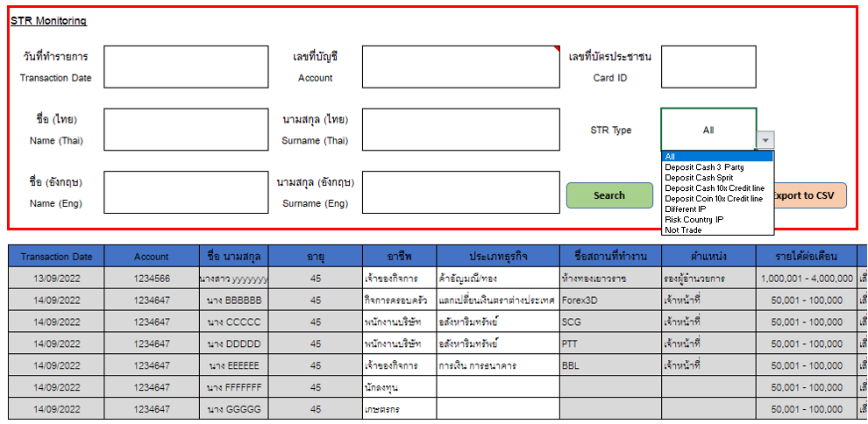Pick 'Deposit Cash 10x Credit line' option

(x=717, y=188)
